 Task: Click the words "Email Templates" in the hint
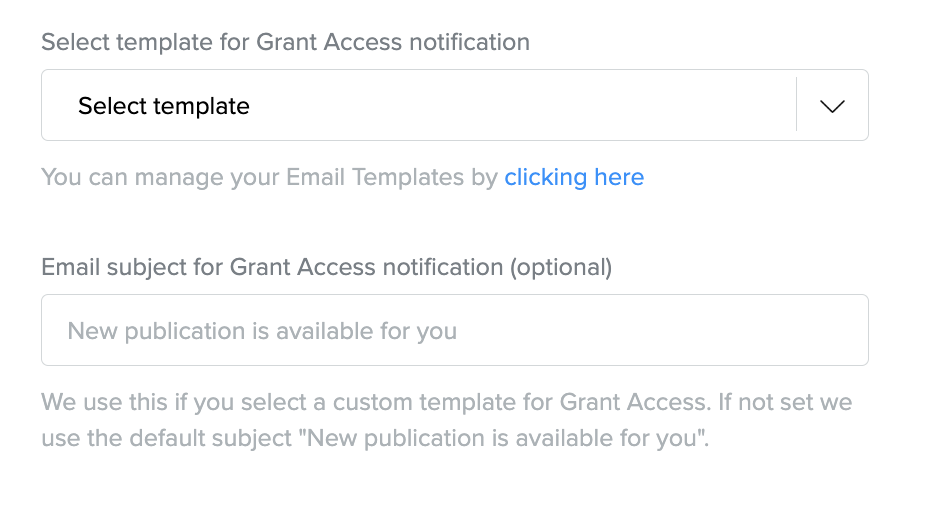coord(377,177)
